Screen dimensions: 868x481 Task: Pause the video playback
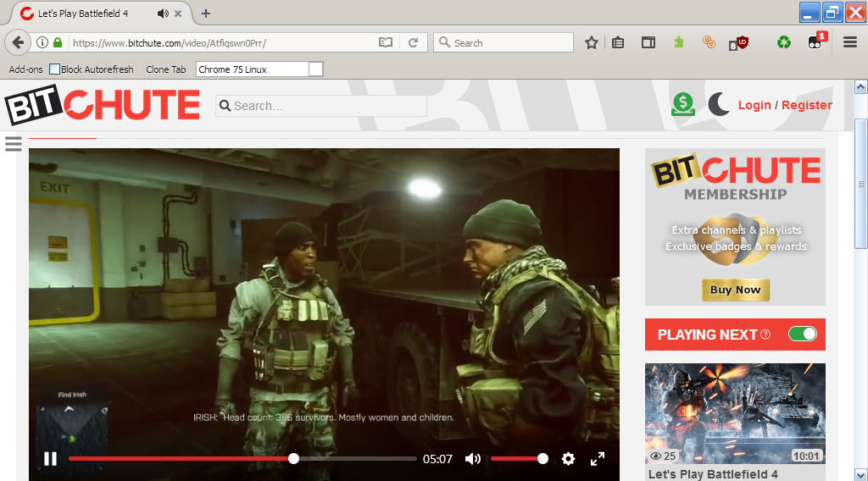tap(50, 459)
